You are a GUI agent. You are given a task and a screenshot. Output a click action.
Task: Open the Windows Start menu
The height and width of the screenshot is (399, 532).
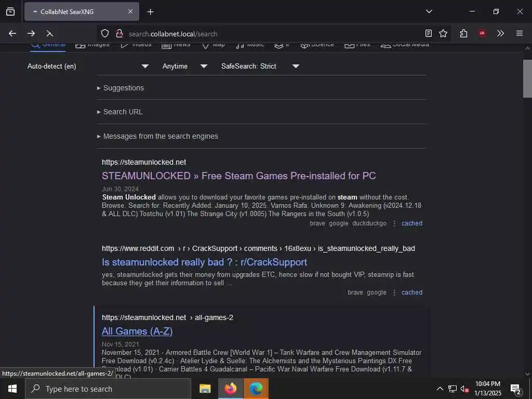[x=12, y=389]
